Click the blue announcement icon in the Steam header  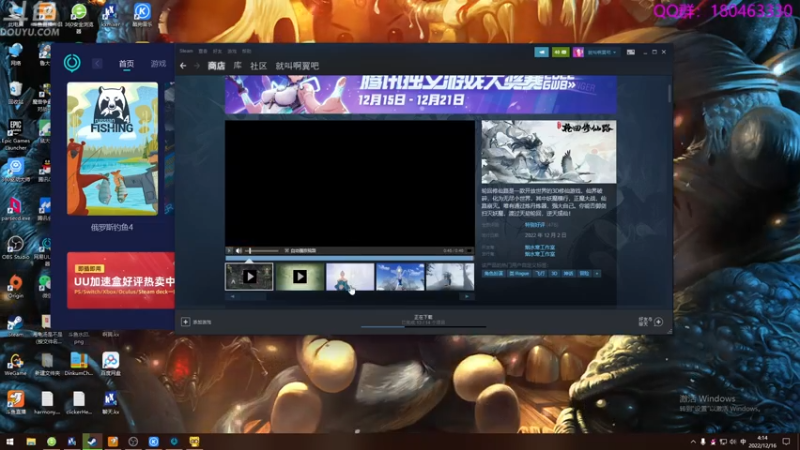[x=541, y=52]
